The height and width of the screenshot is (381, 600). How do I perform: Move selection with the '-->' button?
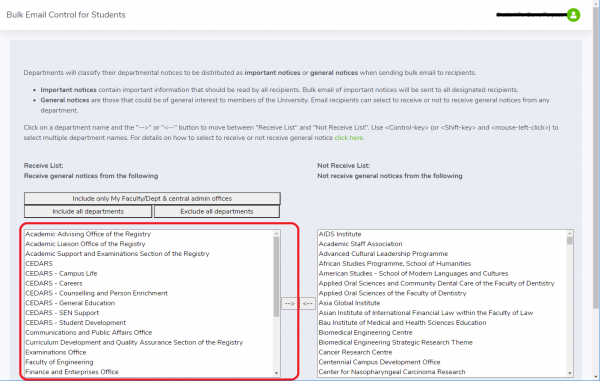point(290,303)
